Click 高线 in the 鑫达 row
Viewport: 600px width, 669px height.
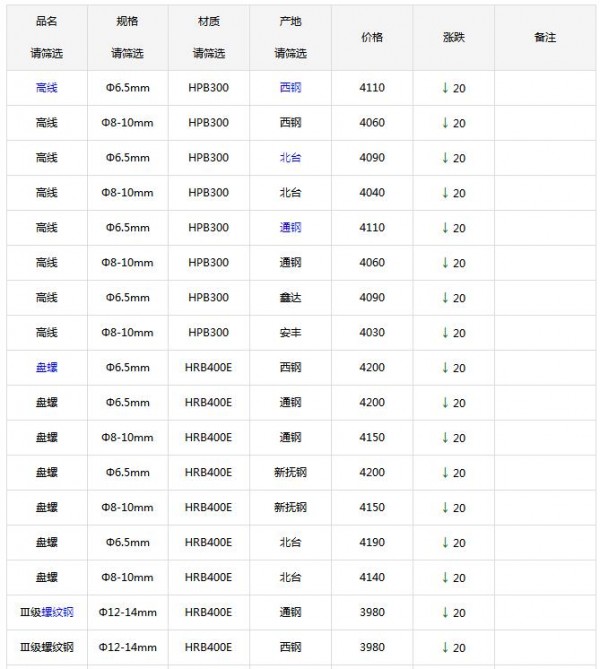tap(47, 298)
